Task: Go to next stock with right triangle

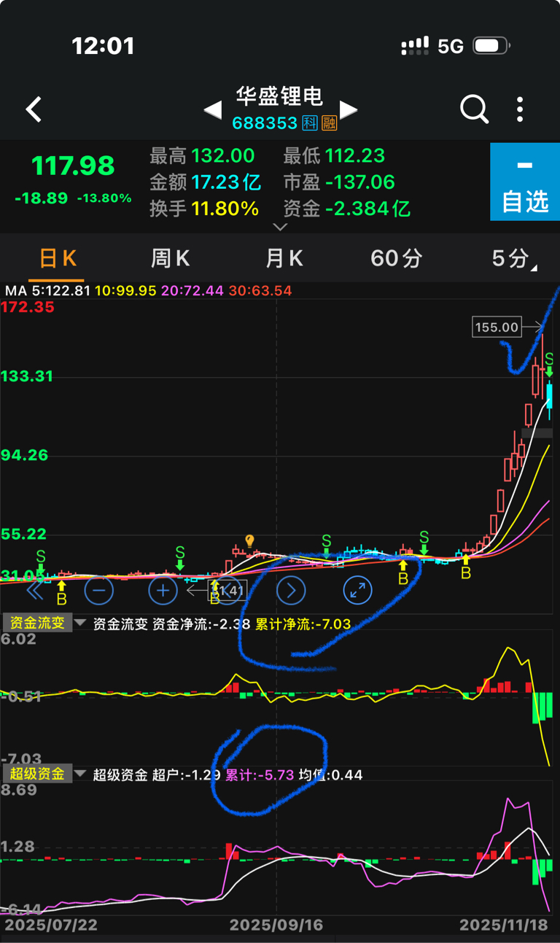Action: click(x=349, y=110)
